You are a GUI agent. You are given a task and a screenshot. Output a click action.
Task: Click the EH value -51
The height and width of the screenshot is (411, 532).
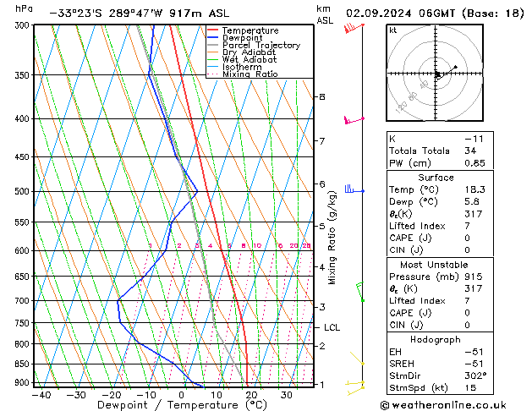click(x=474, y=352)
